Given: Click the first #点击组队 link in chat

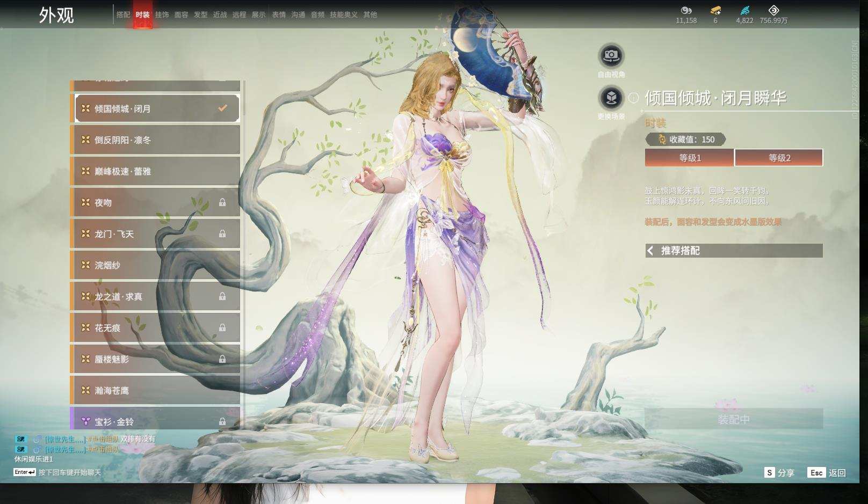Looking at the screenshot, I should pyautogui.click(x=103, y=439).
